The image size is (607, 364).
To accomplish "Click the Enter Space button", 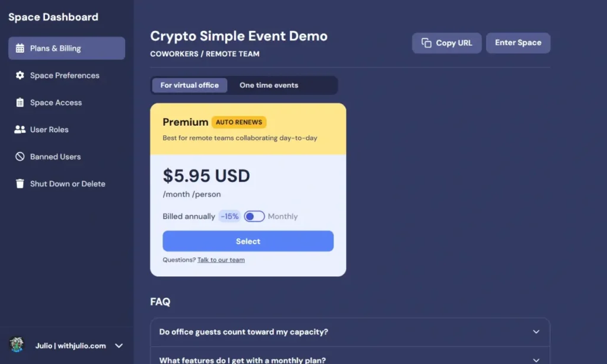I will pyautogui.click(x=518, y=43).
